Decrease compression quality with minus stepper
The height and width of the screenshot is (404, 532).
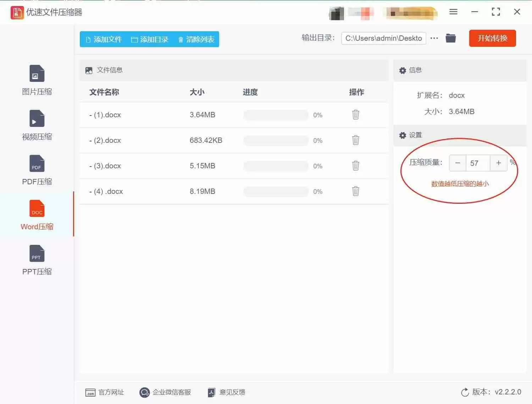pos(458,163)
